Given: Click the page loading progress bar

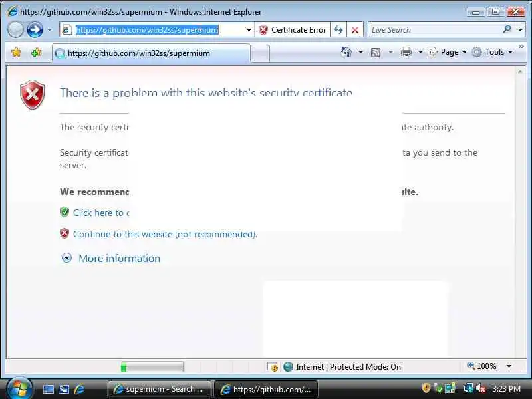Looking at the screenshot, I should click(152, 367).
